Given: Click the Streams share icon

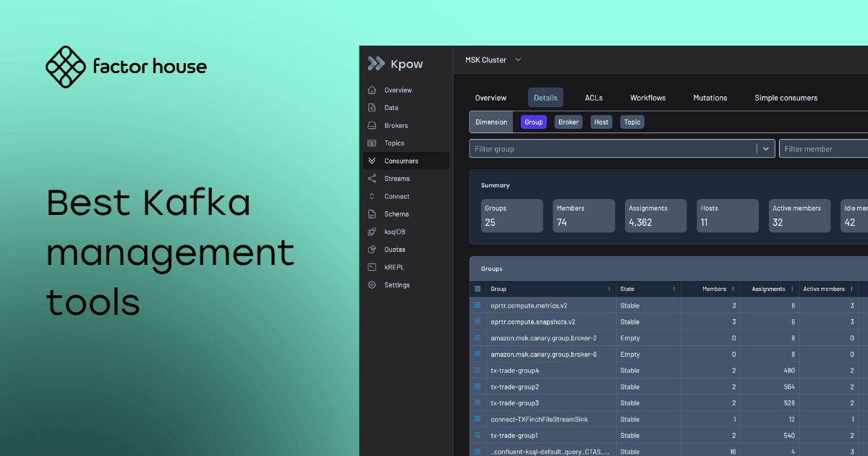Looking at the screenshot, I should pyautogui.click(x=372, y=179).
